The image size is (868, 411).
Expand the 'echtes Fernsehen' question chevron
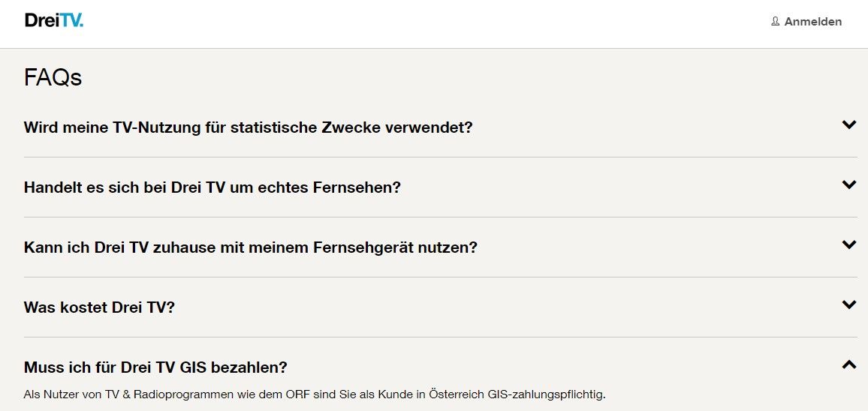click(x=849, y=185)
